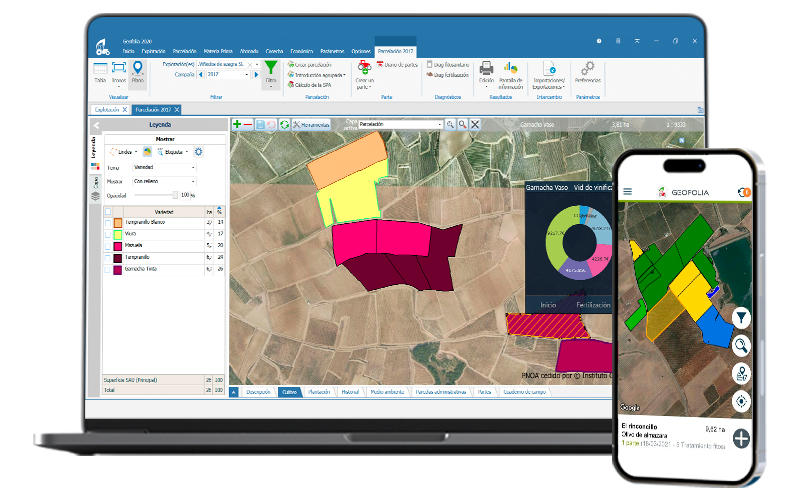Open the Parcelación 2017 ribbon tab

click(395, 52)
